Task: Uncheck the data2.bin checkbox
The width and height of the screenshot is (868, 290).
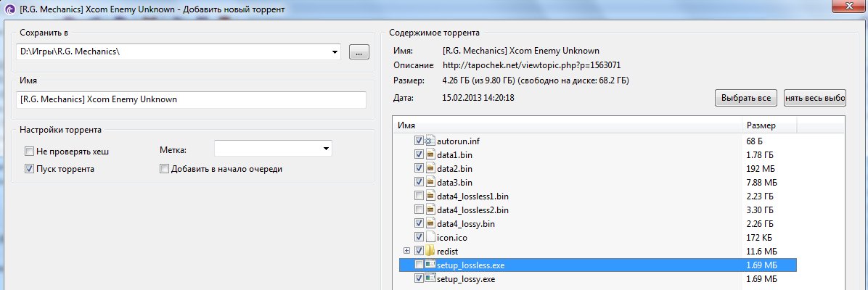Action: 419,168
